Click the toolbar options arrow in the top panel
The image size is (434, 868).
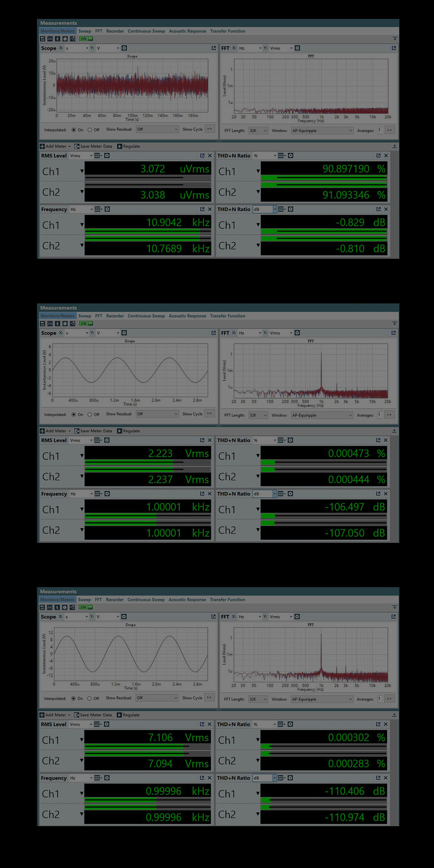pos(395,39)
